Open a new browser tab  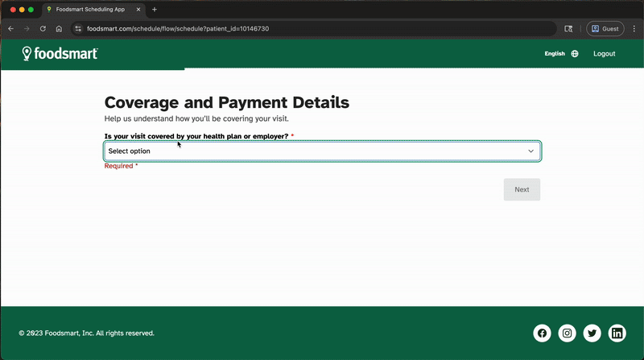click(155, 10)
